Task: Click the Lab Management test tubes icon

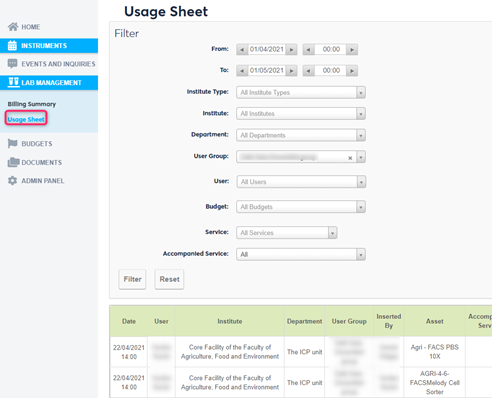Action: [x=13, y=82]
